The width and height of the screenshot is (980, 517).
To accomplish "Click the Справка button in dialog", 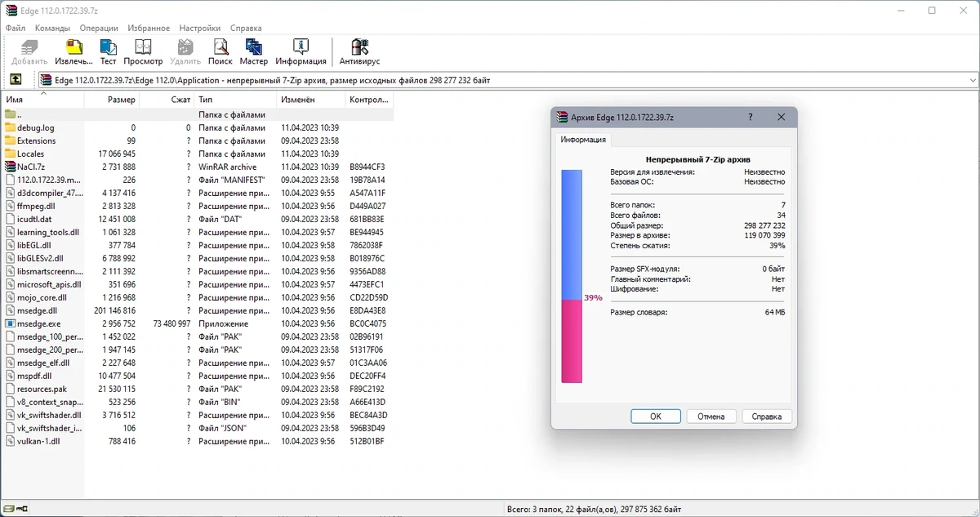I will [x=767, y=417].
